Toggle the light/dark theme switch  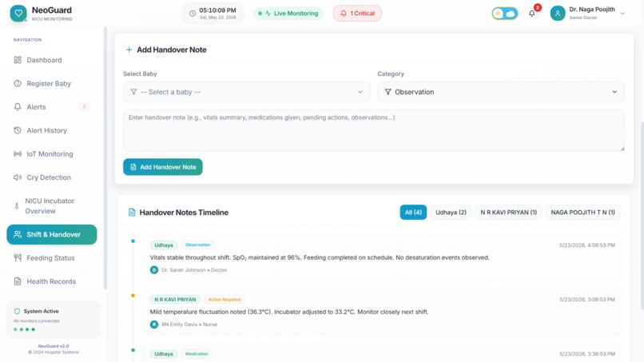tap(505, 14)
